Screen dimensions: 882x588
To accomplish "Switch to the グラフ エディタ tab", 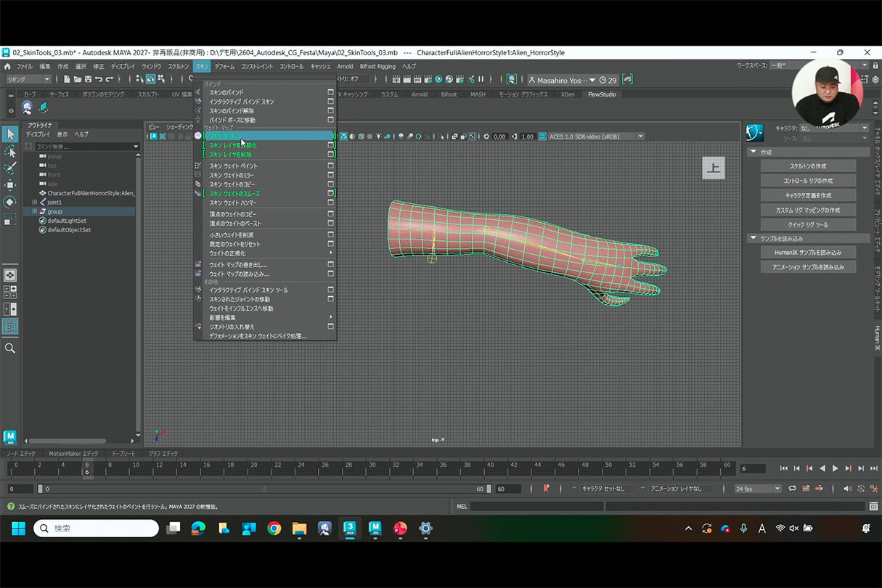I will pyautogui.click(x=163, y=454).
